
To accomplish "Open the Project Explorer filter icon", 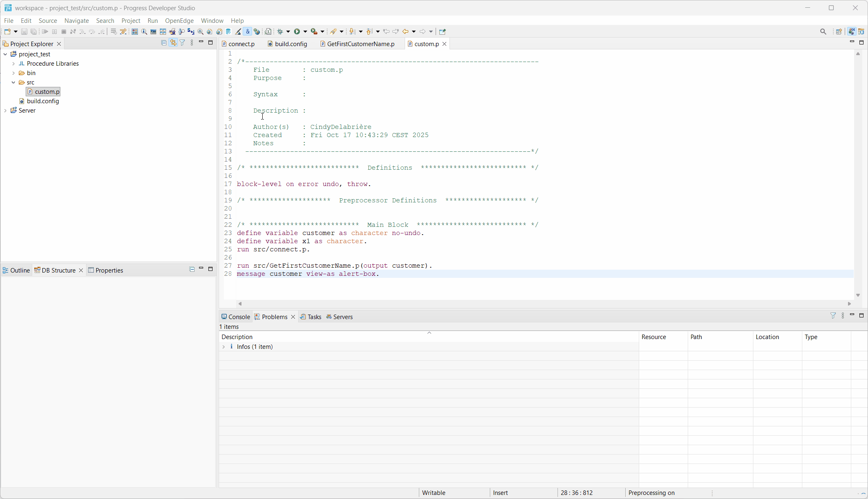I will 182,43.
